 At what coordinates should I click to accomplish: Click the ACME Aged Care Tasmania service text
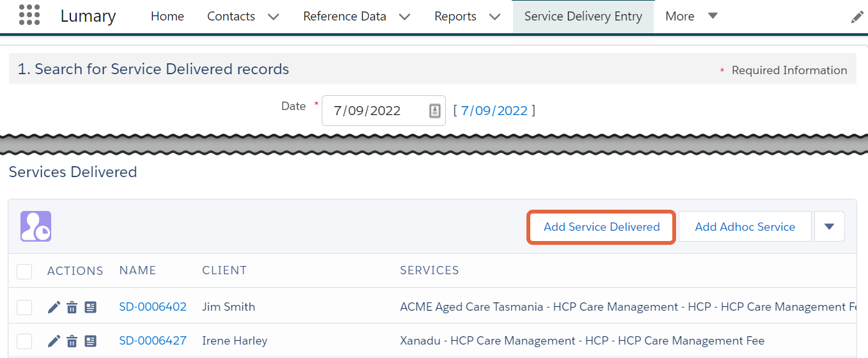pyautogui.click(x=628, y=307)
